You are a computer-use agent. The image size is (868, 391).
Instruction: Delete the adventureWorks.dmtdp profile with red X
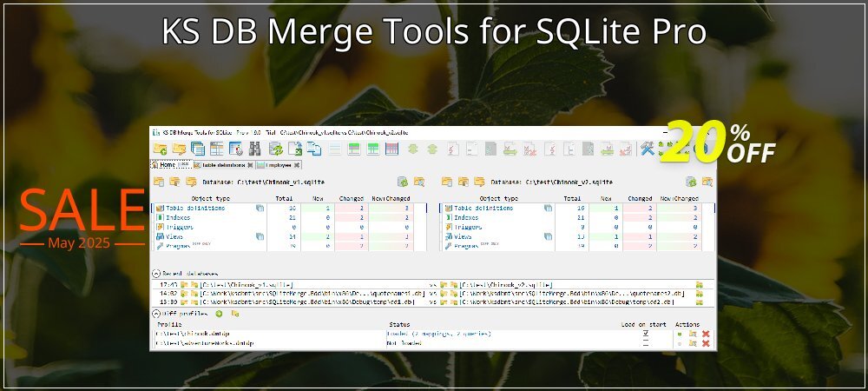click(x=706, y=343)
